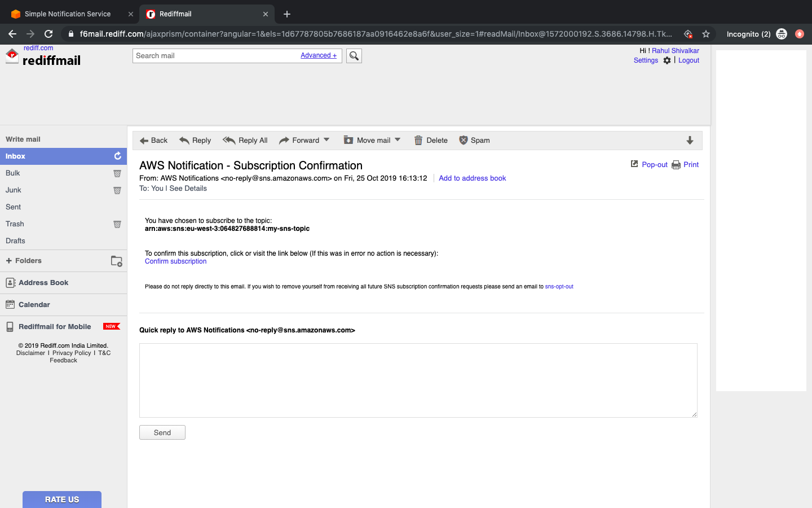
Task: Send the quick reply
Action: pyautogui.click(x=162, y=432)
